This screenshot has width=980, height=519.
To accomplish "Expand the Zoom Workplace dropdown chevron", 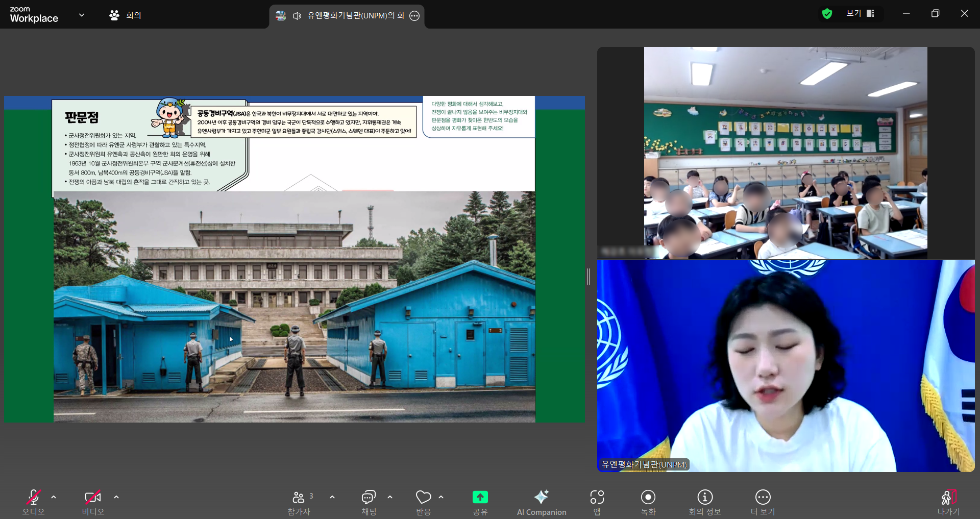I will tap(82, 15).
